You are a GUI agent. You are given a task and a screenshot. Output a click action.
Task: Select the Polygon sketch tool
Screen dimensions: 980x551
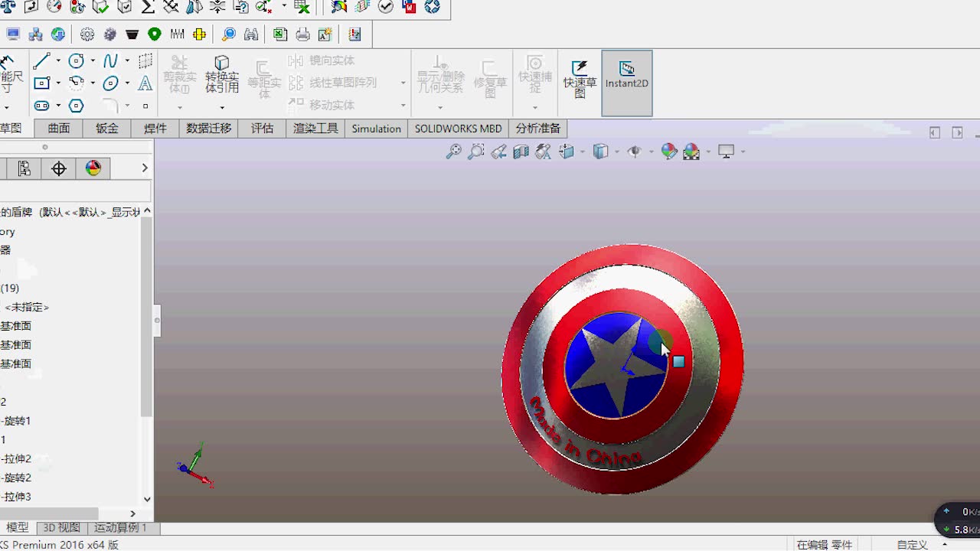[76, 106]
